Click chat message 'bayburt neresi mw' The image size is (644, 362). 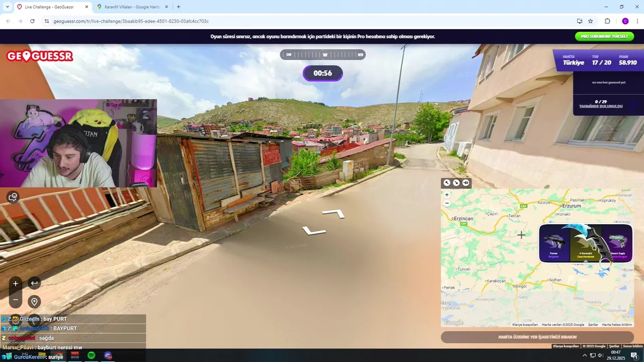[60, 347]
